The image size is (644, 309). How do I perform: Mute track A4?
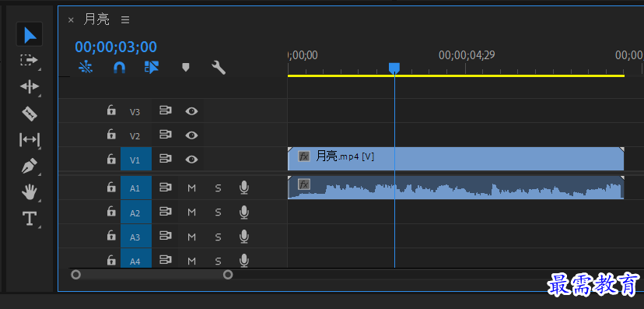[x=192, y=261]
